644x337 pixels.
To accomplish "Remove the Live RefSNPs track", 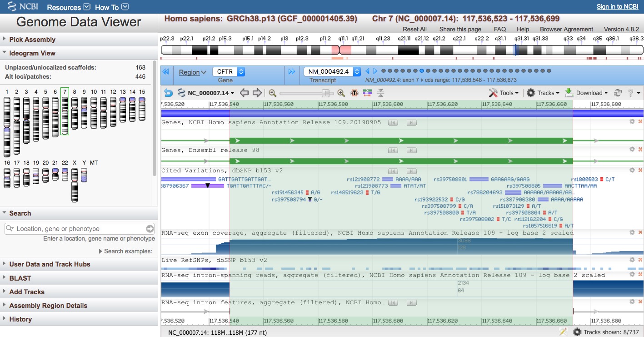I will 640,260.
